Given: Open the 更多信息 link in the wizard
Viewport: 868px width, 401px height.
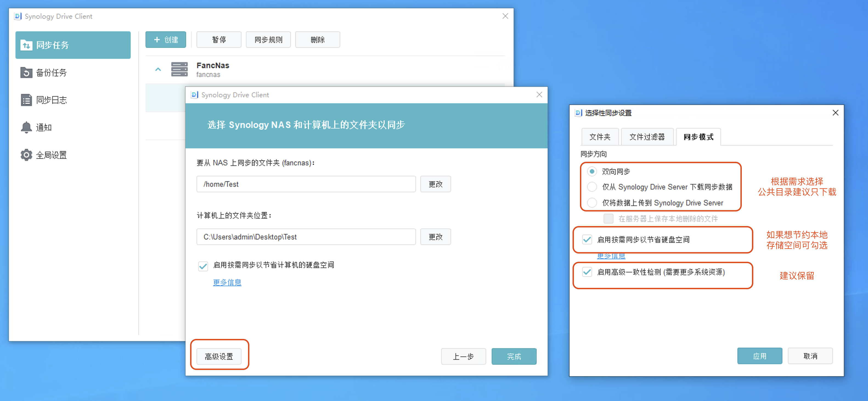Looking at the screenshot, I should point(227,282).
